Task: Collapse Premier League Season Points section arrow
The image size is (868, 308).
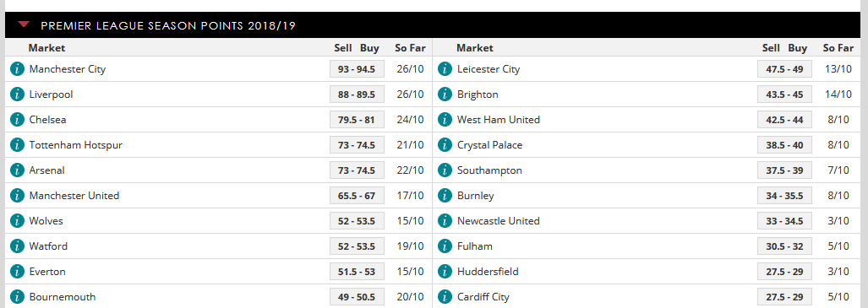Action: [24, 24]
